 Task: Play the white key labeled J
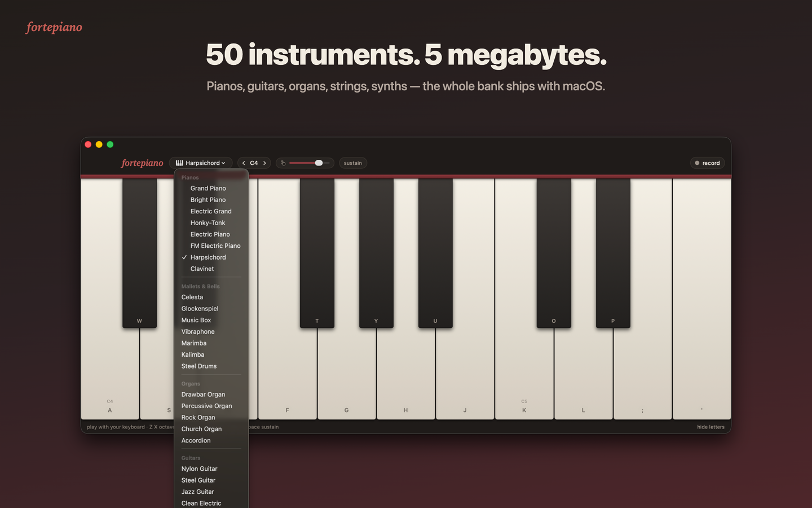tap(465, 373)
